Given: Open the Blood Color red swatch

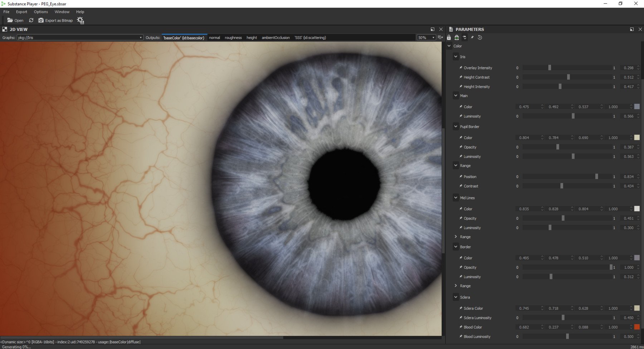Looking at the screenshot, I should (x=637, y=327).
